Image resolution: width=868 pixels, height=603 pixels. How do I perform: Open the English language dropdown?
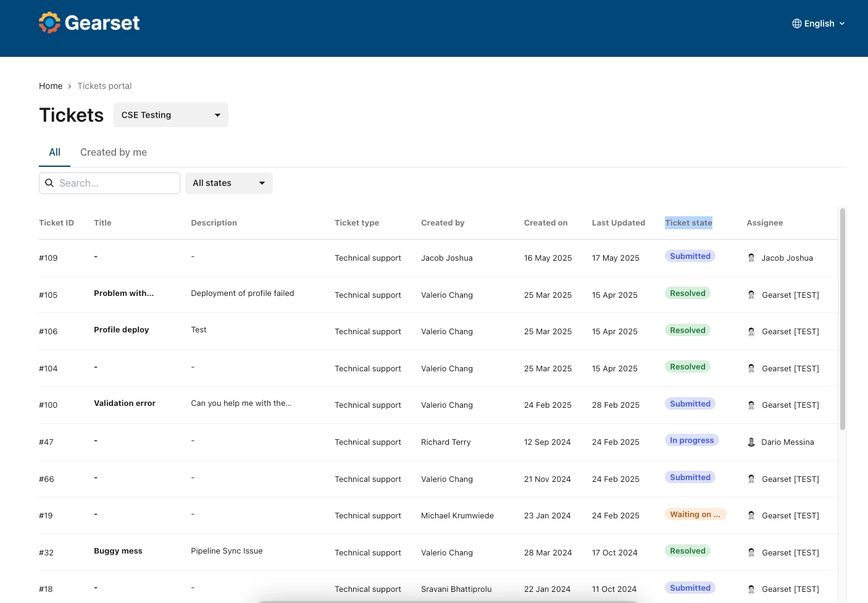[x=819, y=23]
